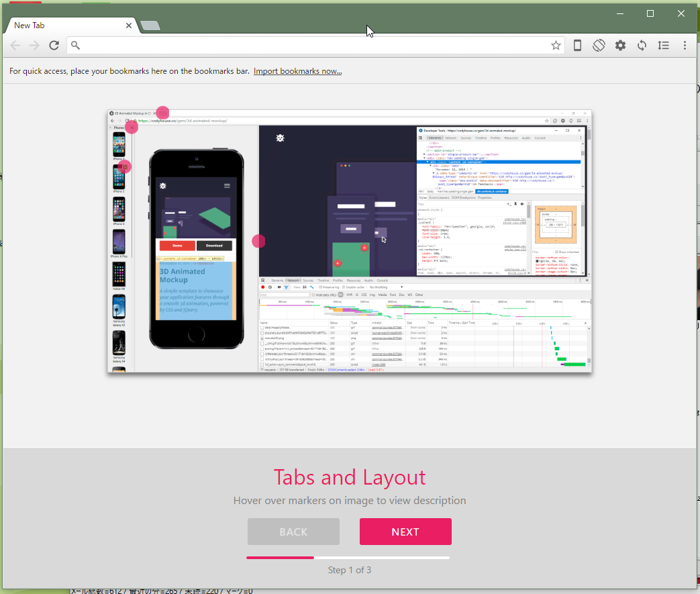Click the step progress bar
The height and width of the screenshot is (594, 700).
click(348, 557)
